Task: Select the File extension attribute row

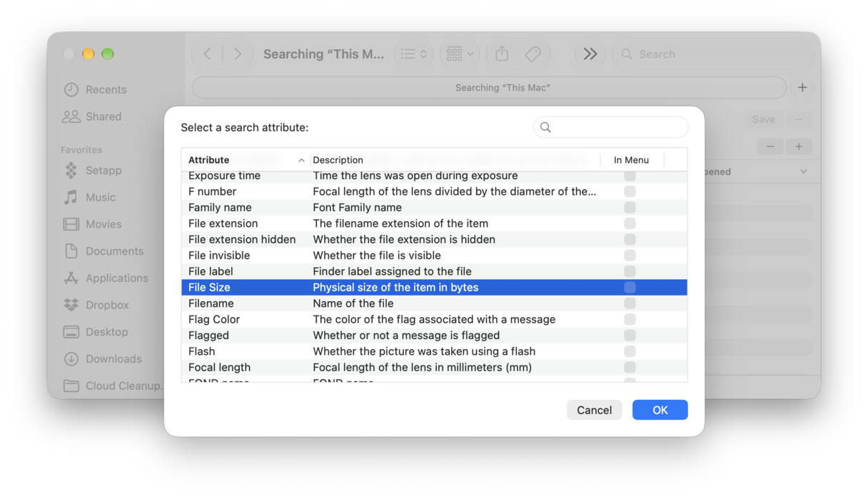Action: [x=434, y=223]
